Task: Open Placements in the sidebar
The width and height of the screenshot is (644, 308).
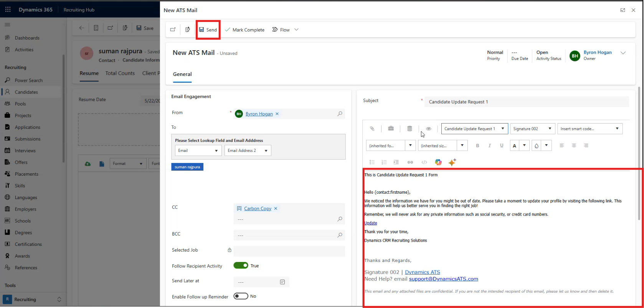Action: click(x=26, y=174)
